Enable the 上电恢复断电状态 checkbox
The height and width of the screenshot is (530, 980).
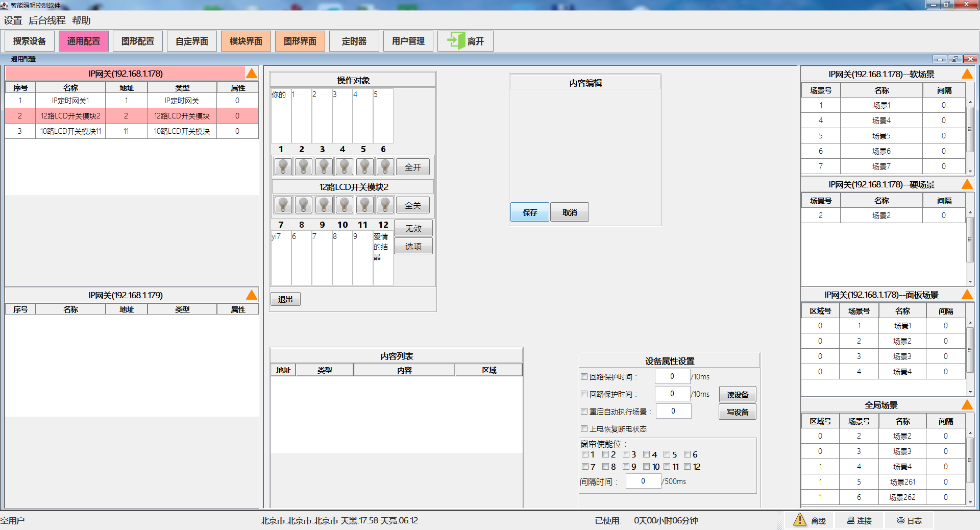point(584,429)
